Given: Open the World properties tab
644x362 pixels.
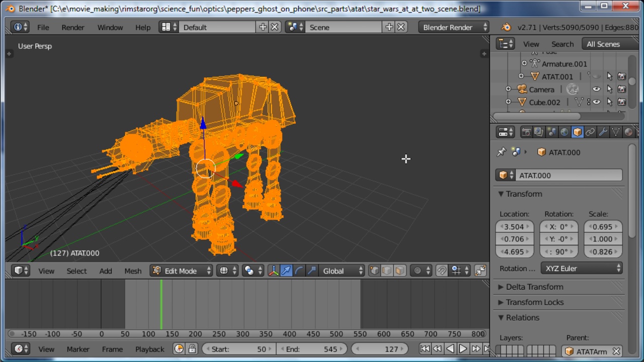Looking at the screenshot, I should [565, 132].
